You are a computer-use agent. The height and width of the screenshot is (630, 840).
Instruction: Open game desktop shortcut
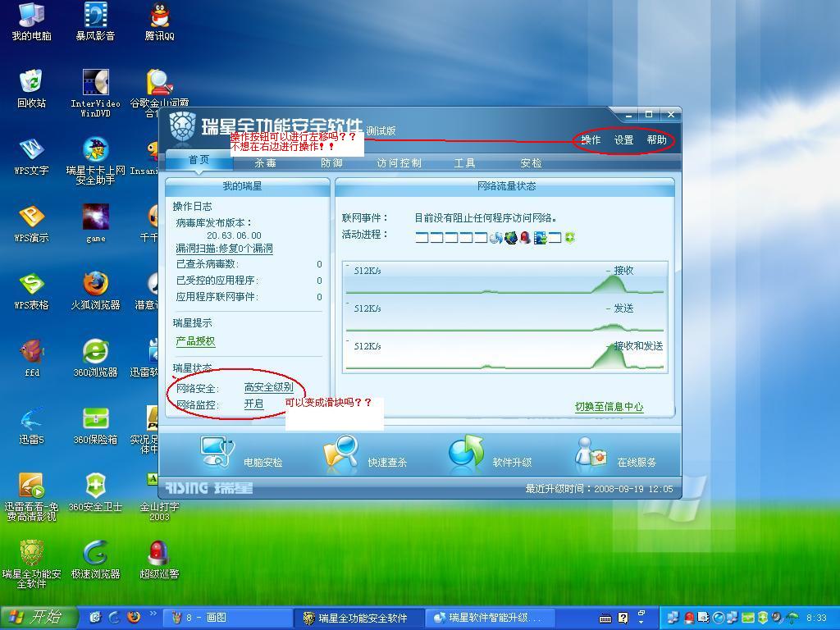[95, 223]
